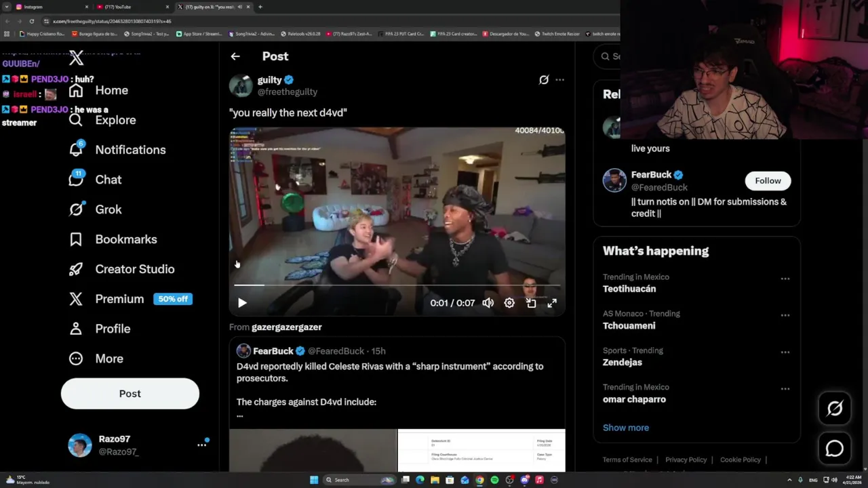Switch to the Instagram browser tab
The height and width of the screenshot is (488, 868).
pos(52,7)
